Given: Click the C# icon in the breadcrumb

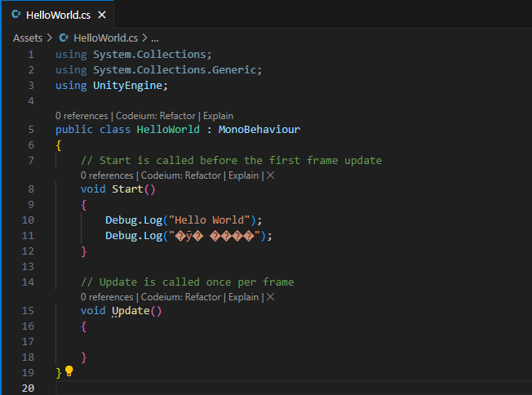Looking at the screenshot, I should (x=64, y=38).
